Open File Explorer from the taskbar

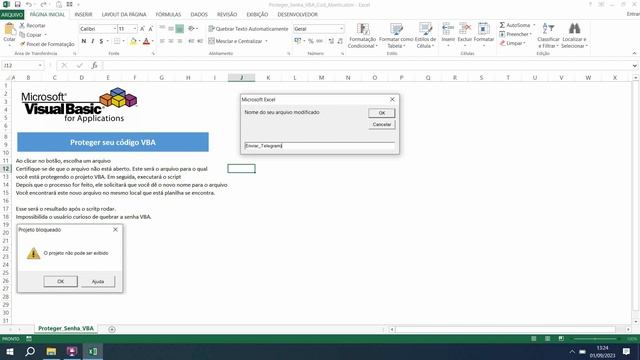pyautogui.click(x=51, y=351)
